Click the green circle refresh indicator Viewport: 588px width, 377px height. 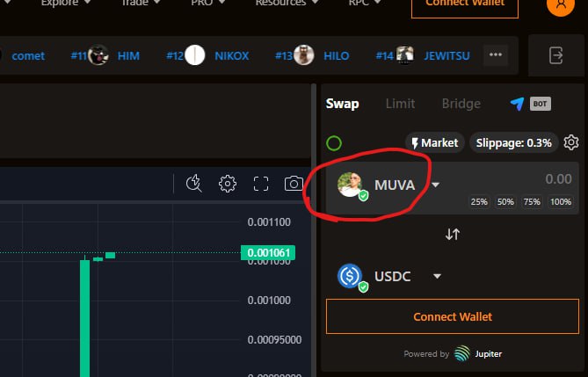[334, 143]
